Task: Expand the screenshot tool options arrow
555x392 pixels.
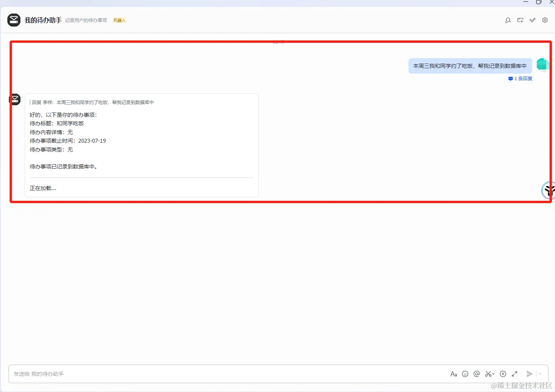Action: (x=493, y=374)
